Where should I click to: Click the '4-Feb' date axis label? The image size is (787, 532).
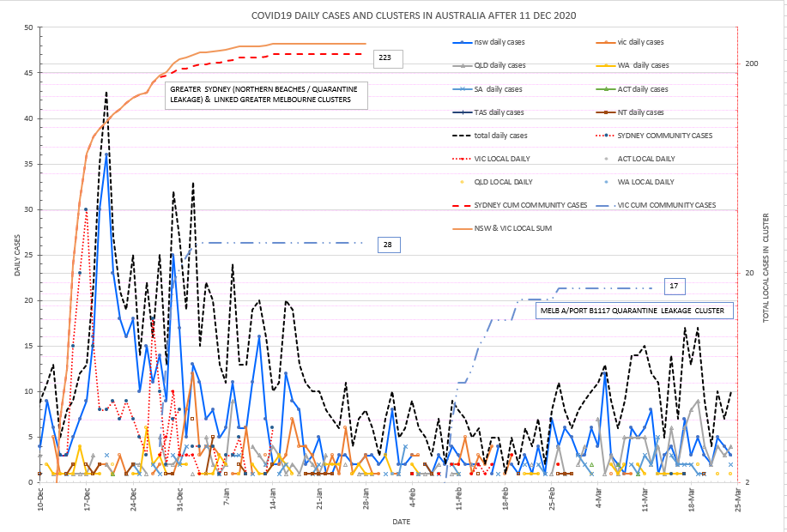pos(413,499)
